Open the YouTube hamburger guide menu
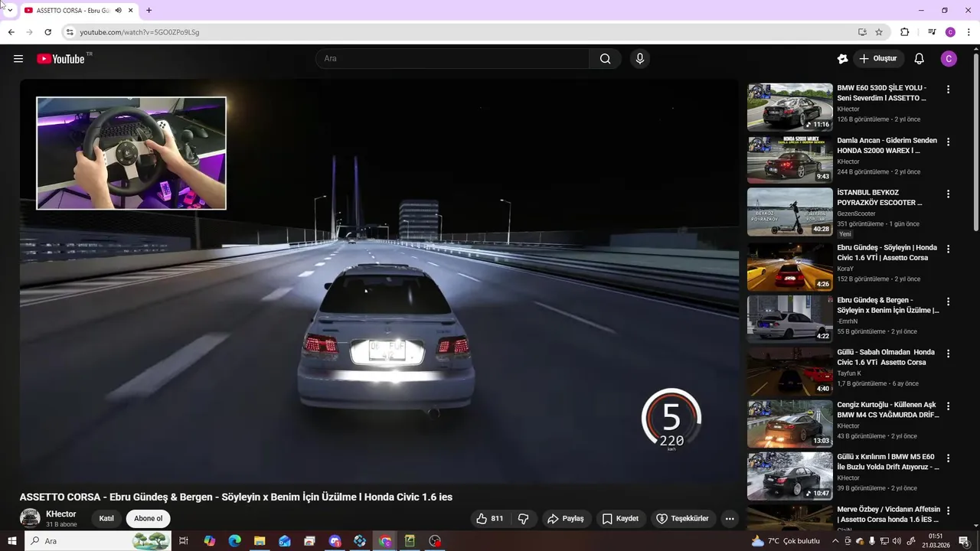Screen dimensions: 980x551 point(18,59)
